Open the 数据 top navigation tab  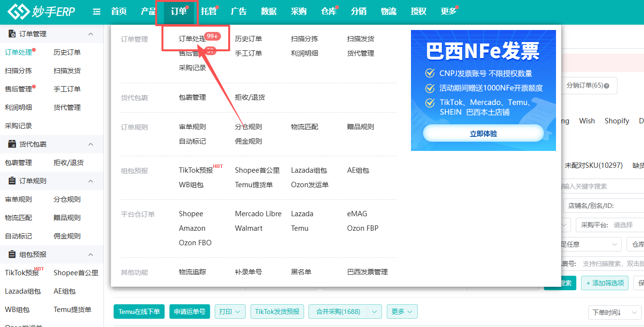pos(269,12)
